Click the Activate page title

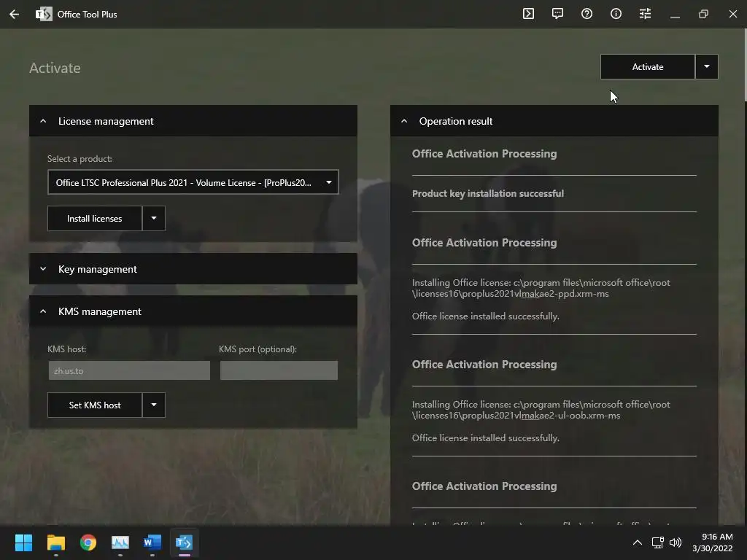point(55,68)
